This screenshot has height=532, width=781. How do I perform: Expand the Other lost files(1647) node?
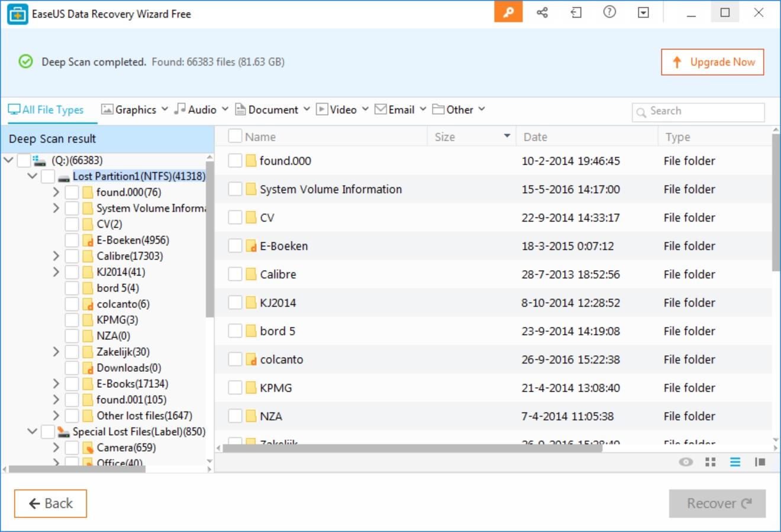coord(56,416)
